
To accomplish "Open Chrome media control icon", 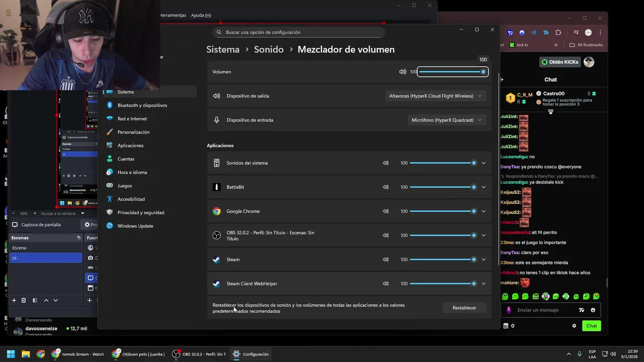I will point(576,32).
